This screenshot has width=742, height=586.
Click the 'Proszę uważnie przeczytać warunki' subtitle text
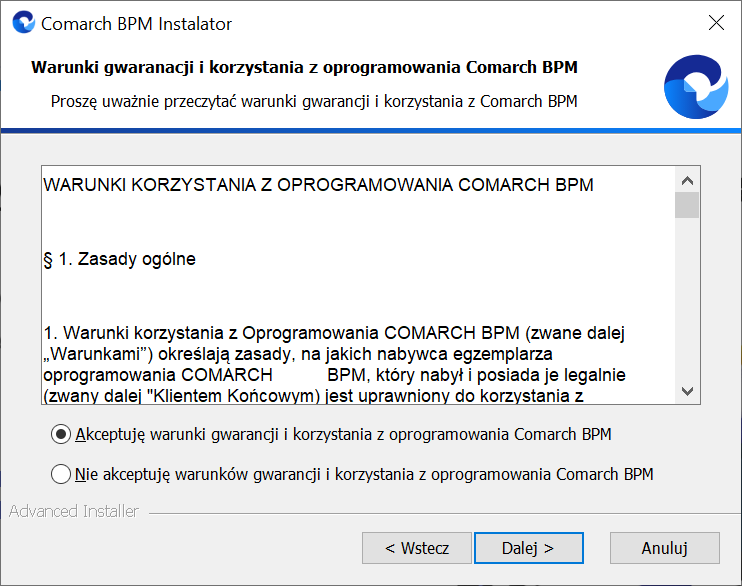(314, 101)
